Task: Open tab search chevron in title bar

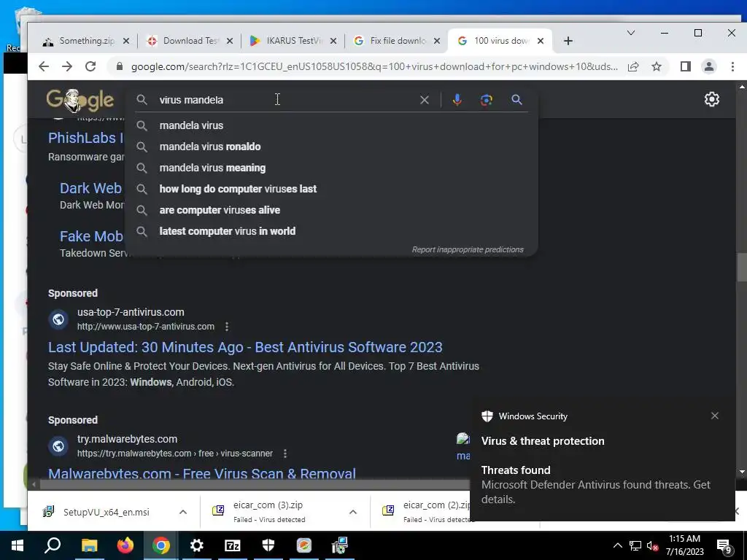Action: tap(631, 33)
